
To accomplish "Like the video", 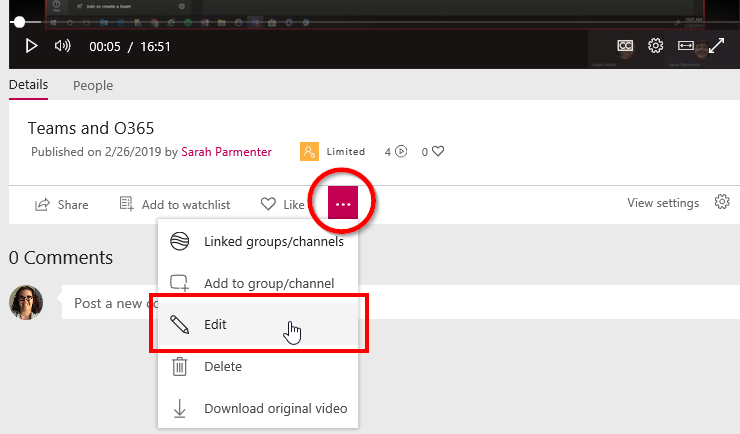I will [x=283, y=205].
